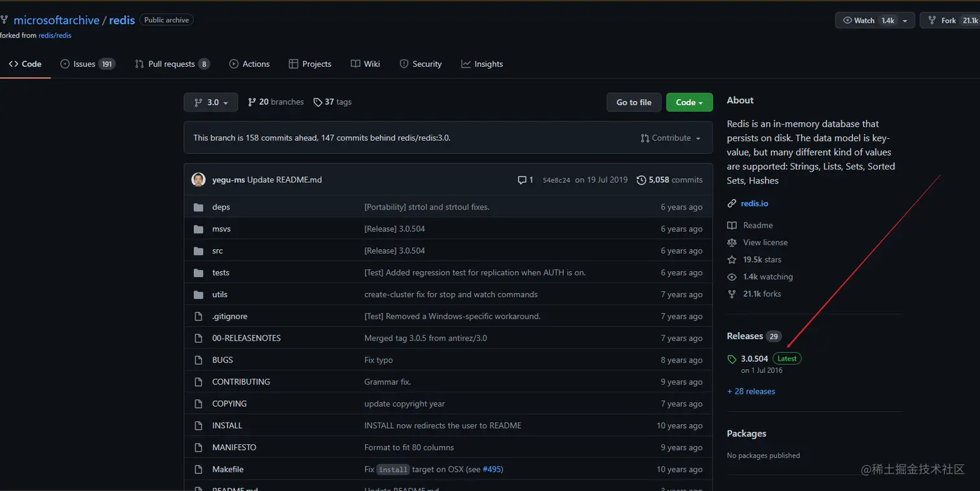Switch to the Security tab
Screen dimensions: 980x491
[x=421, y=64]
